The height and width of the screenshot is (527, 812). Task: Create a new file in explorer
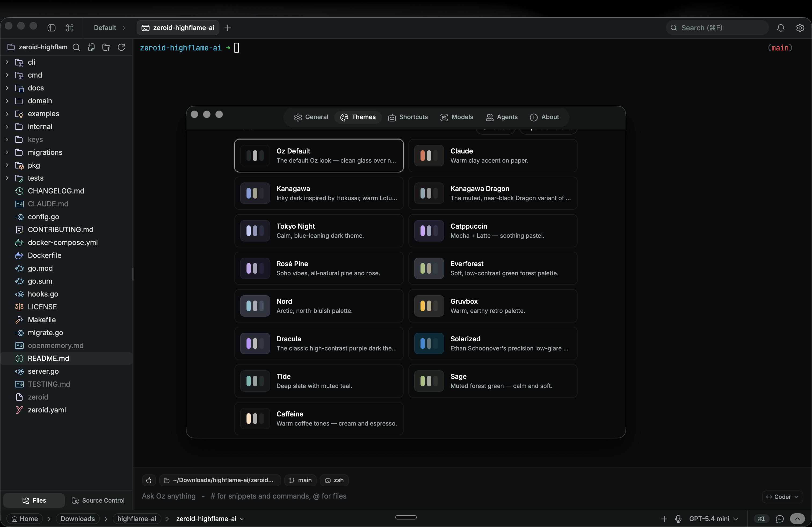tap(91, 47)
